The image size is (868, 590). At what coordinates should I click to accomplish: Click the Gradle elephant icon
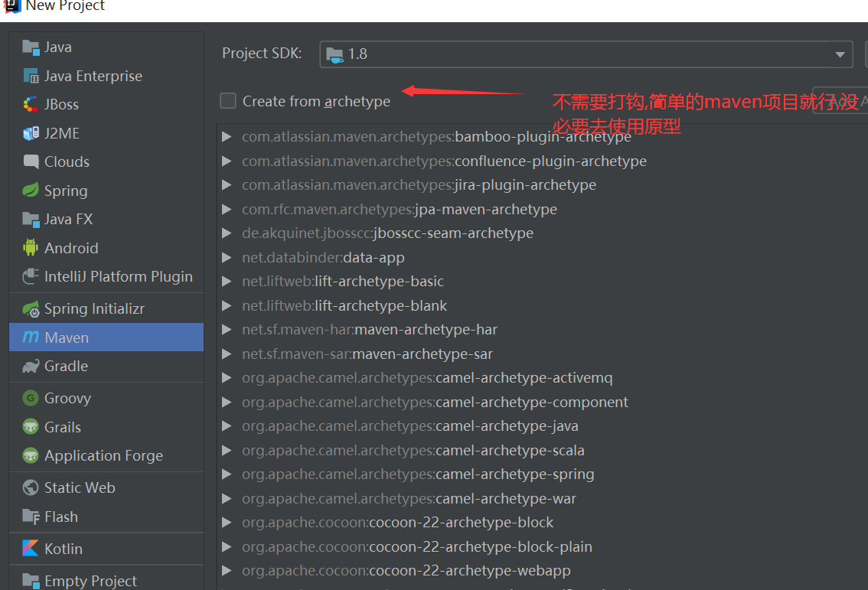coord(31,367)
